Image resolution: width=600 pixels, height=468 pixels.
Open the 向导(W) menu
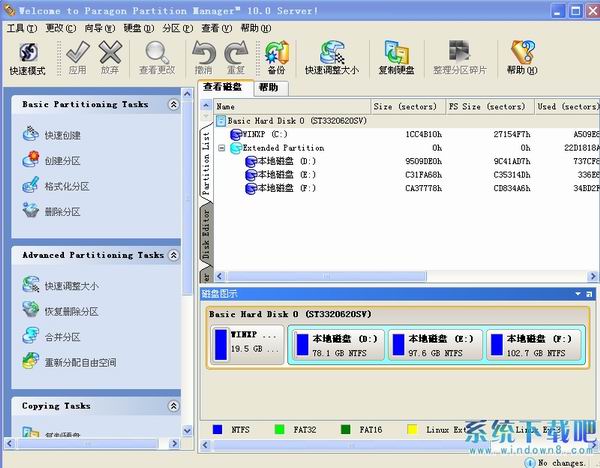tap(99, 28)
